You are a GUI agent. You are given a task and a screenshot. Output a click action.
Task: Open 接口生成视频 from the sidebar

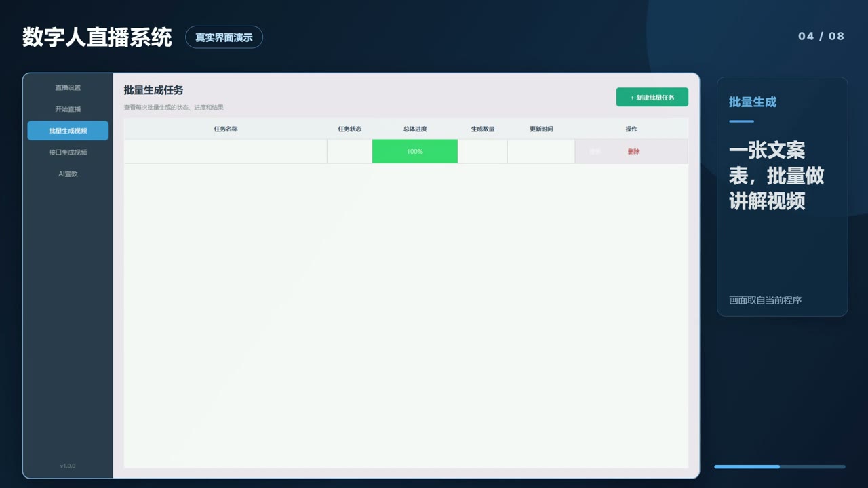click(x=68, y=152)
